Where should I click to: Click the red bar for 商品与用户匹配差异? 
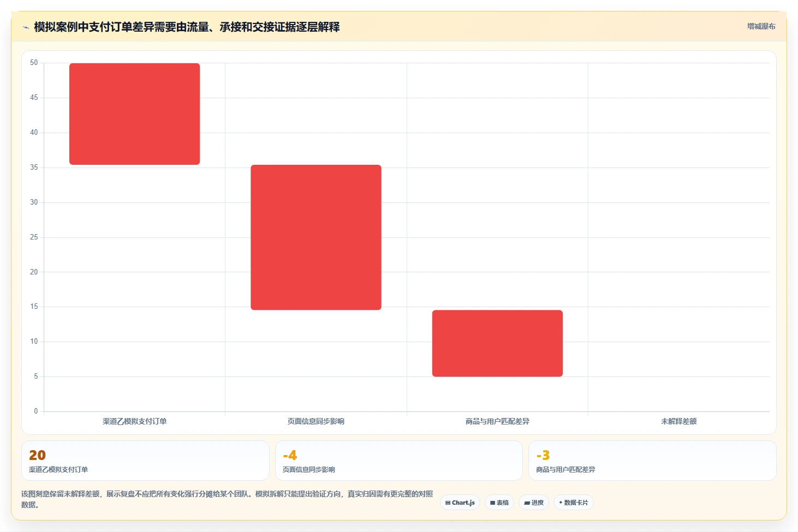tap(497, 343)
